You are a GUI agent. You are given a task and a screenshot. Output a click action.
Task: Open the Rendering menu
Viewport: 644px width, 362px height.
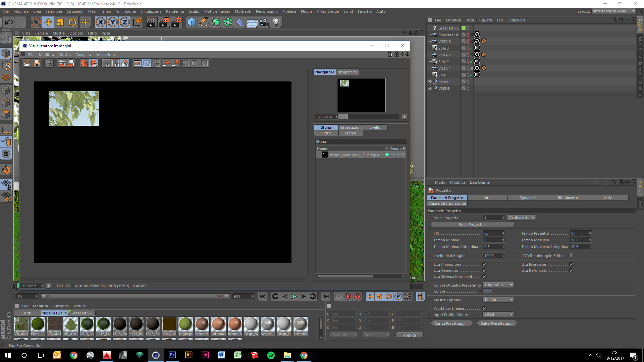[x=175, y=11]
